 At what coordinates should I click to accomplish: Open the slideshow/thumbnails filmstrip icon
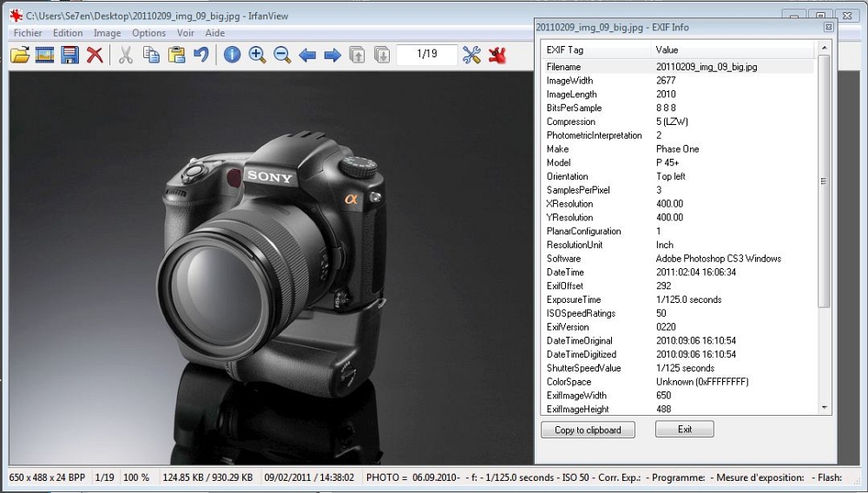click(45, 55)
